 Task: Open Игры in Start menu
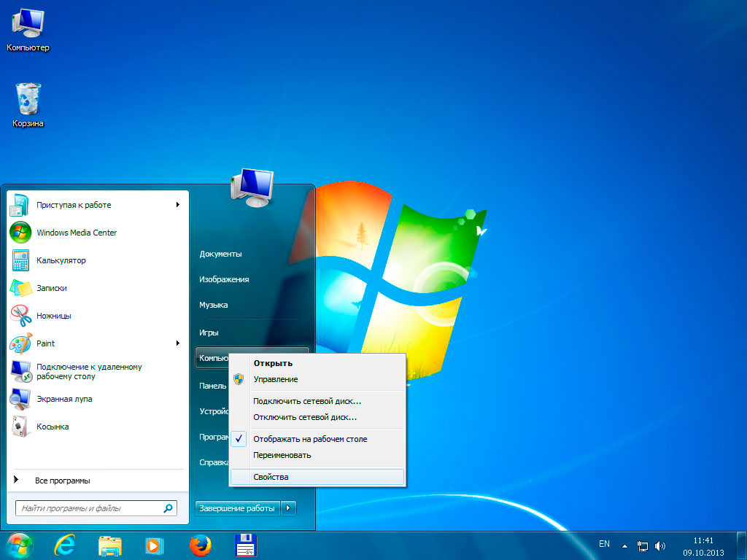pos(209,332)
